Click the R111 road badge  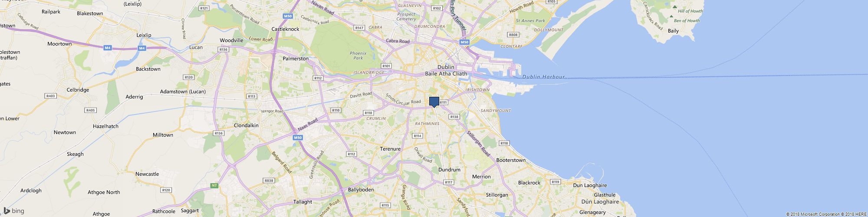click(x=443, y=103)
